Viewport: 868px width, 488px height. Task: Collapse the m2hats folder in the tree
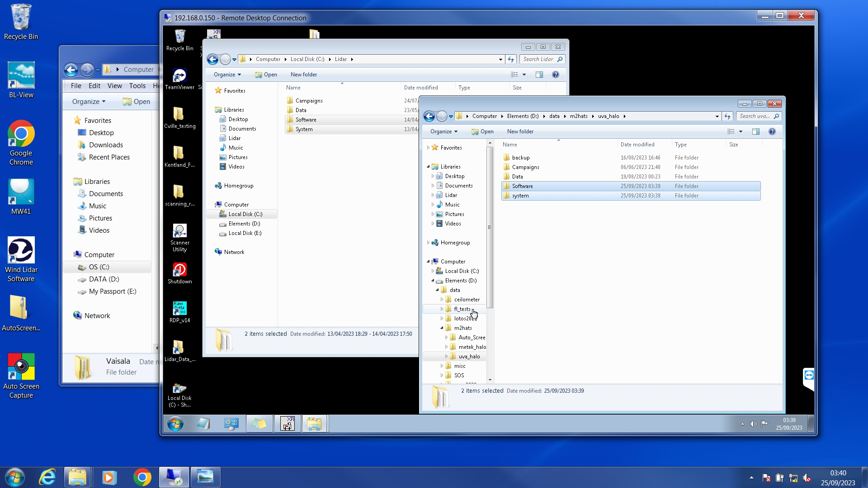(442, 328)
